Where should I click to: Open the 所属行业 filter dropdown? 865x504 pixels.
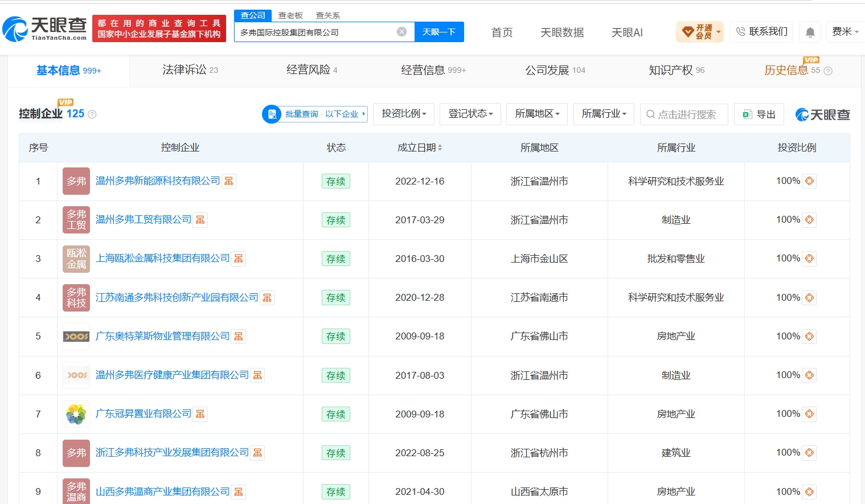[x=604, y=114]
